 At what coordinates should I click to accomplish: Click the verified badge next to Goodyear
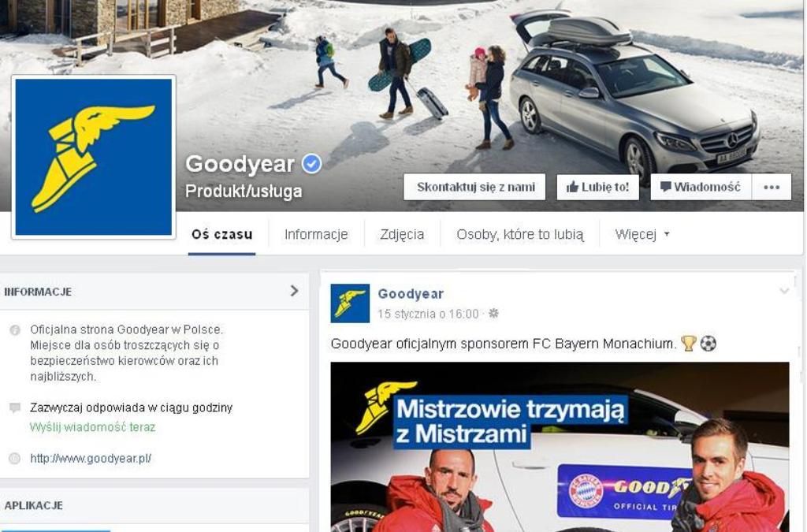[x=311, y=164]
